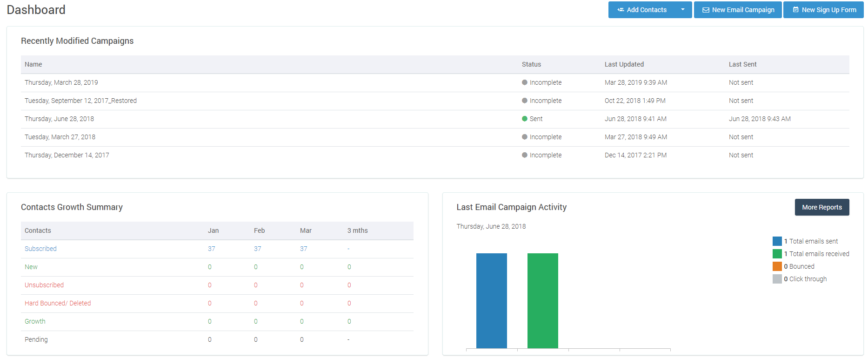
Task: Click the New Sign Up Form button
Action: (x=823, y=10)
